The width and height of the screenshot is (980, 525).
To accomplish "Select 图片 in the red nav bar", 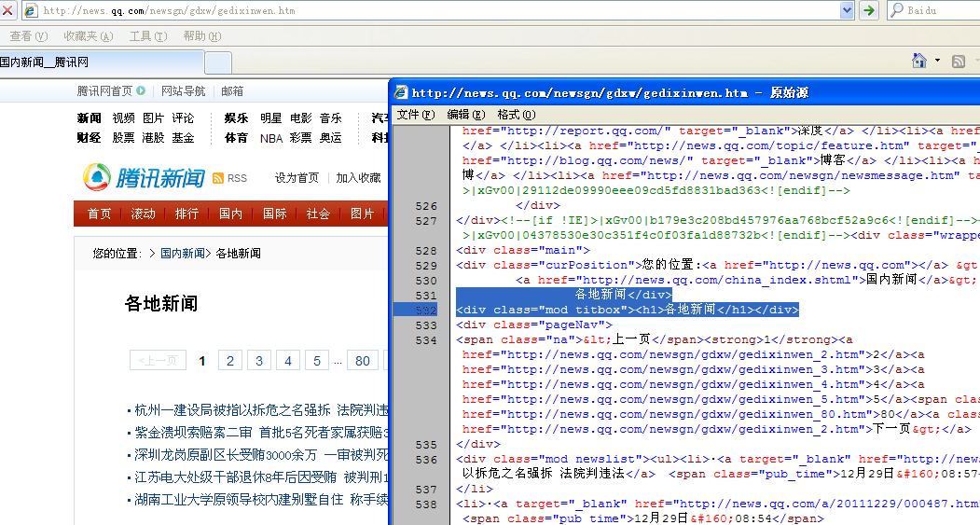I will 362,214.
